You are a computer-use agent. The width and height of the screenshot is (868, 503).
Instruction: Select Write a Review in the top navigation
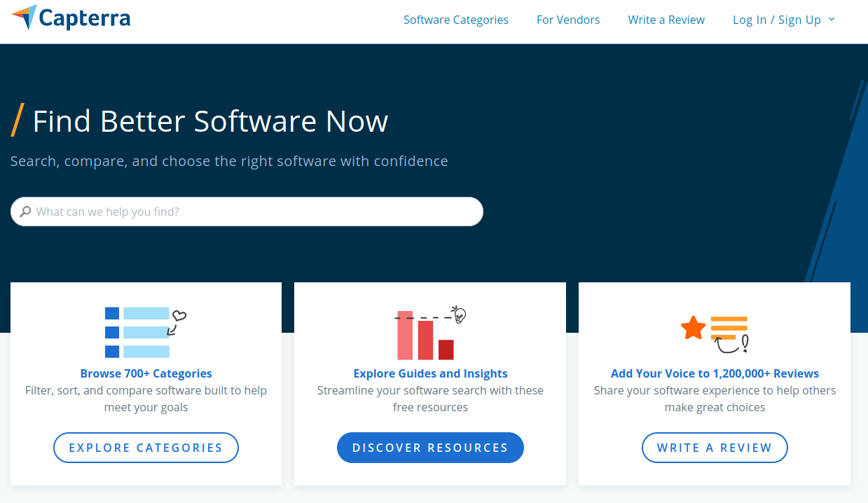click(666, 20)
